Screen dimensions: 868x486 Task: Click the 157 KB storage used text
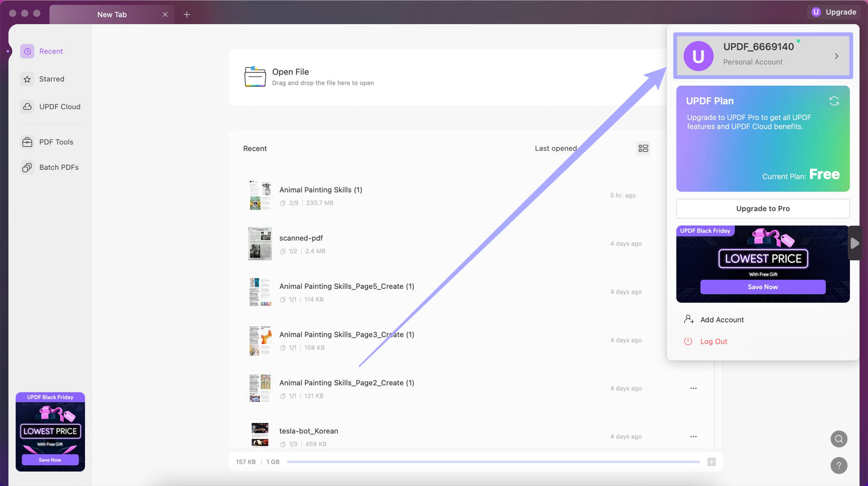tap(245, 462)
